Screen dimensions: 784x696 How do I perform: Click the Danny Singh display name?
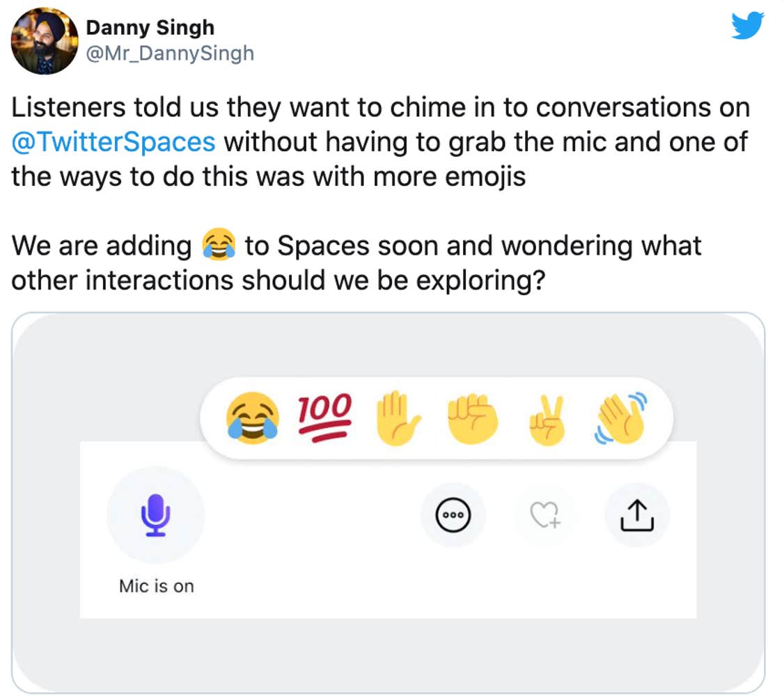click(x=150, y=28)
